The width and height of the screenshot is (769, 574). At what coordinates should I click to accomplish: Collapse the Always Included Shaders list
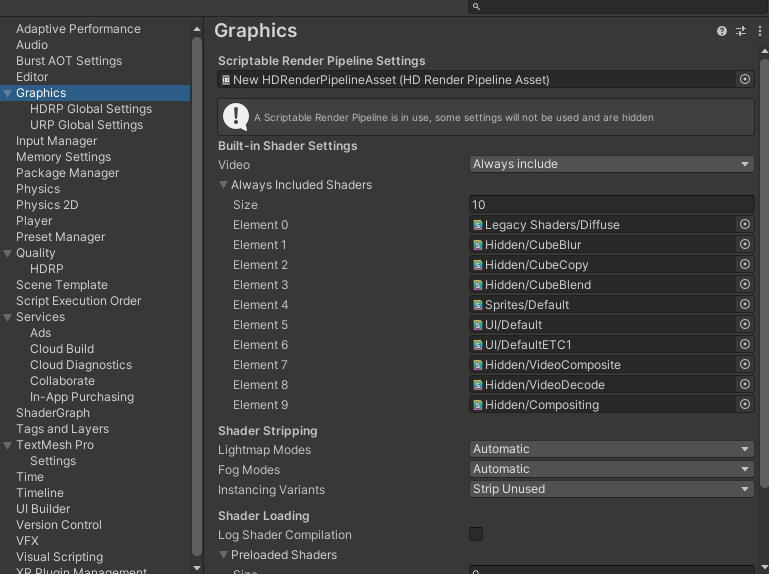coord(224,185)
